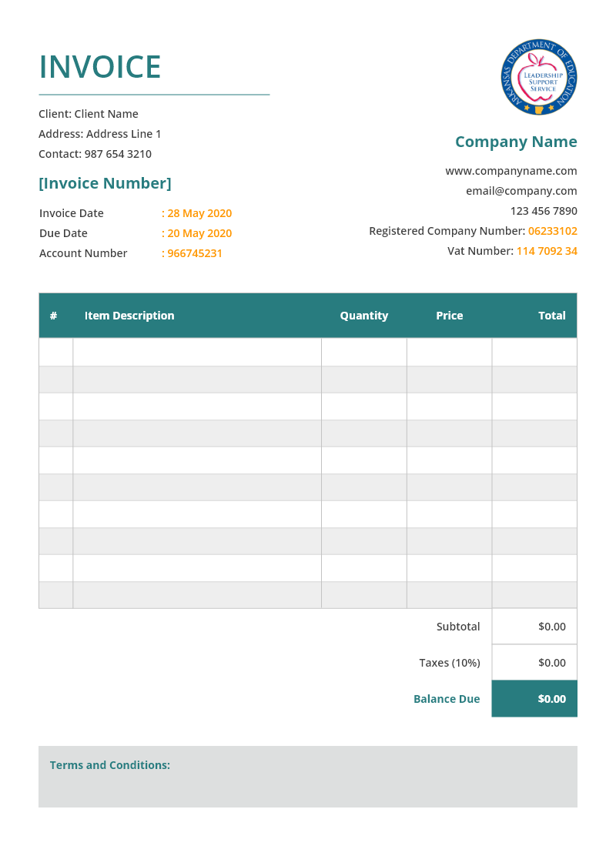The image size is (616, 846).
Task: Click the www.companyname.com website link
Action: pos(511,171)
